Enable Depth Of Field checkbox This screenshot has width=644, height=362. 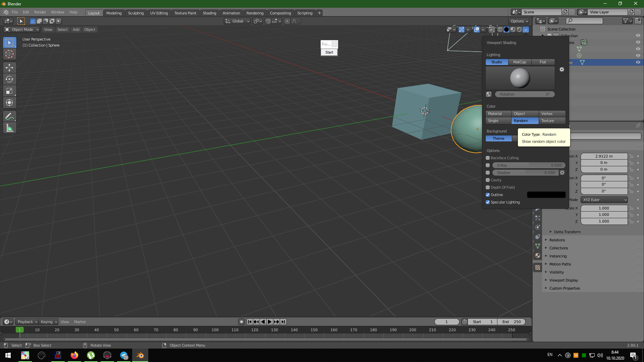click(488, 187)
